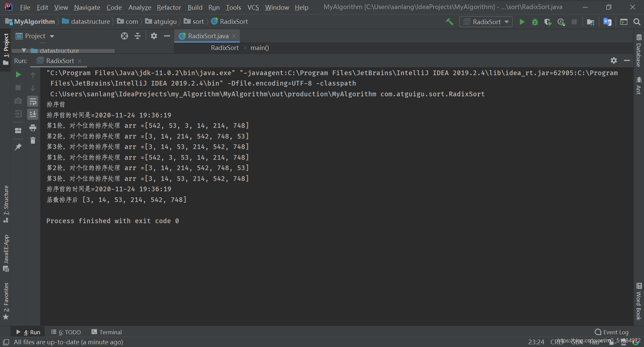
Task: Click the Stop button in main toolbar
Action: 574,22
